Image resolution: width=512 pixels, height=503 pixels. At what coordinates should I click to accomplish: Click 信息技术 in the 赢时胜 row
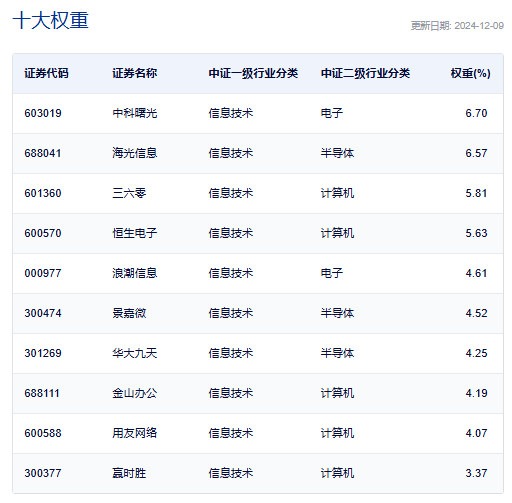tap(231, 473)
